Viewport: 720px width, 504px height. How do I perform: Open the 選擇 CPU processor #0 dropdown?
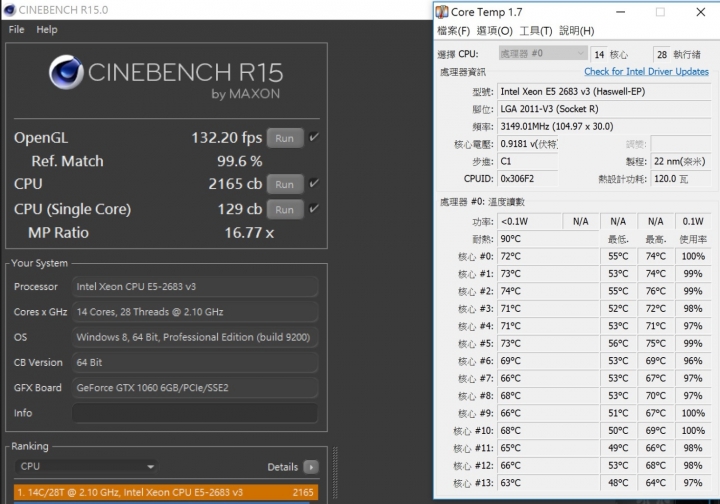(543, 53)
